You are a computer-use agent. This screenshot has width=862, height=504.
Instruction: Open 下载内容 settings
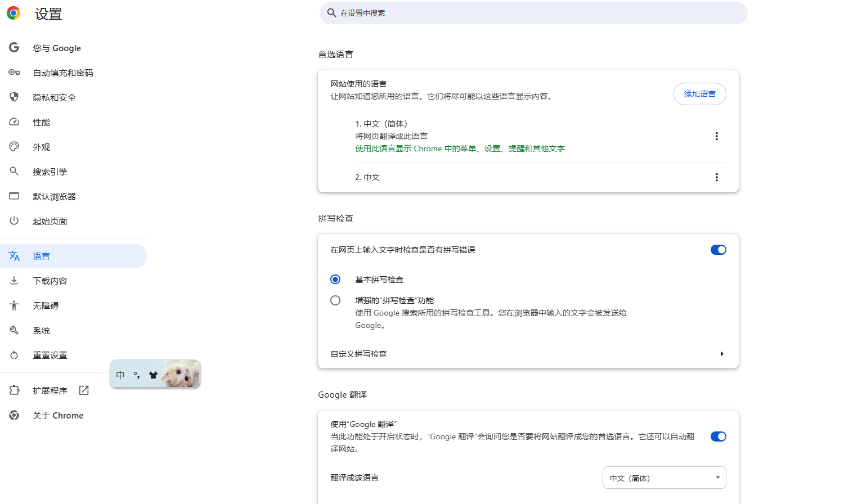coord(73,281)
